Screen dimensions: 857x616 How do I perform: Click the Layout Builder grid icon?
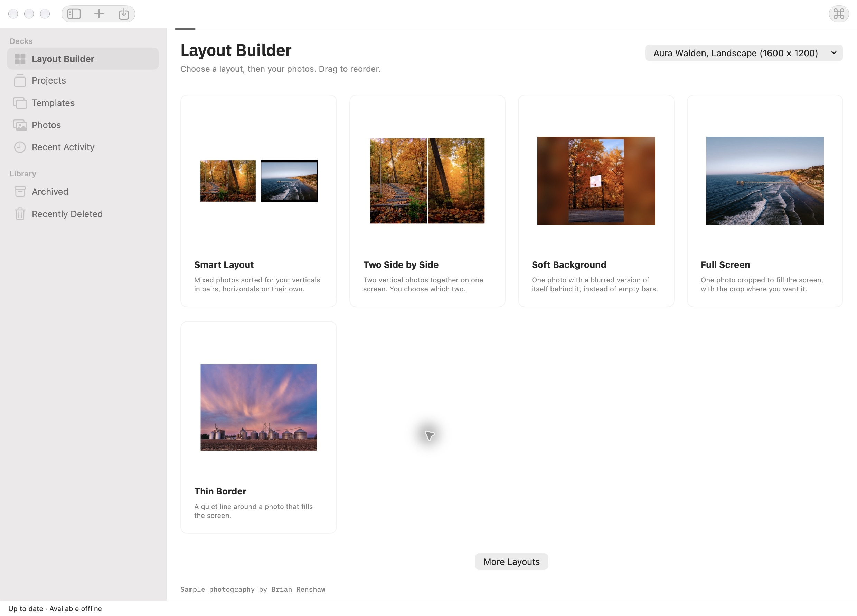click(x=20, y=59)
